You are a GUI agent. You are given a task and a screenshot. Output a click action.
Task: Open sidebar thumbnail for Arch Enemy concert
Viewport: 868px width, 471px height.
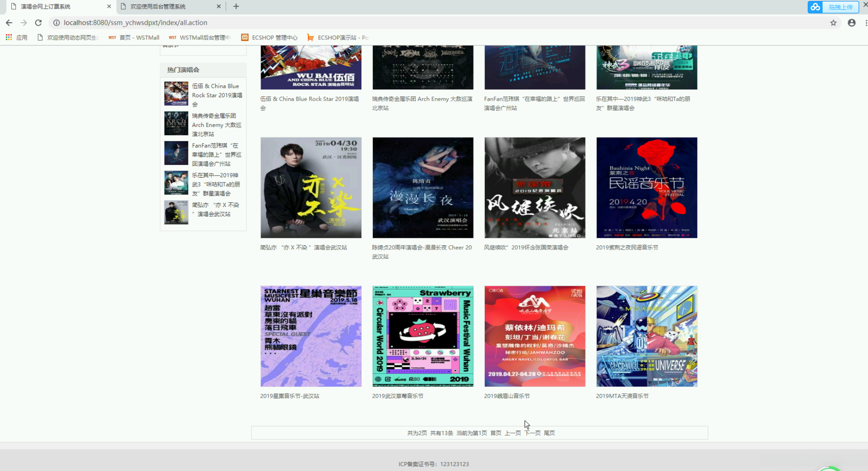176,123
